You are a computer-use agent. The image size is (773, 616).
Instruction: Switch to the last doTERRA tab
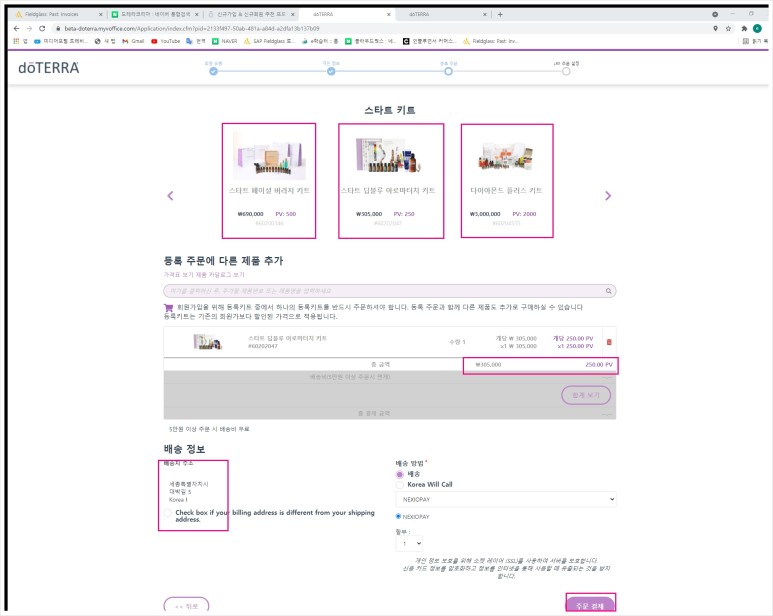tap(444, 14)
